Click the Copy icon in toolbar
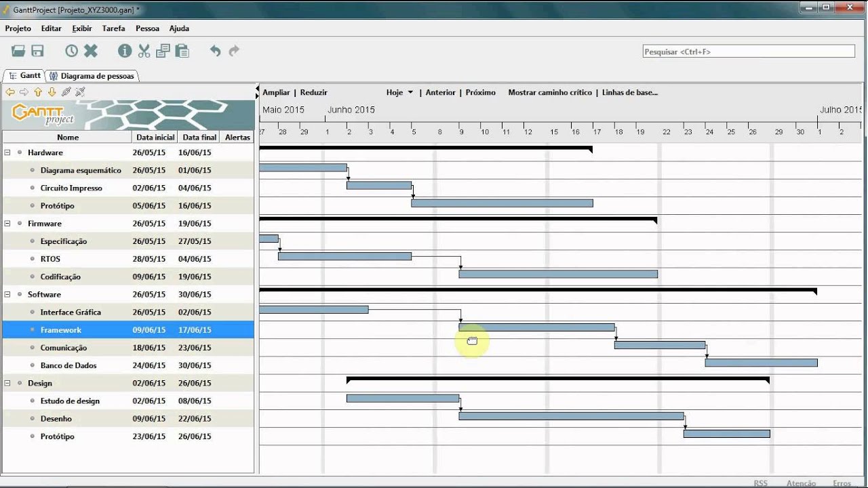 (163, 51)
